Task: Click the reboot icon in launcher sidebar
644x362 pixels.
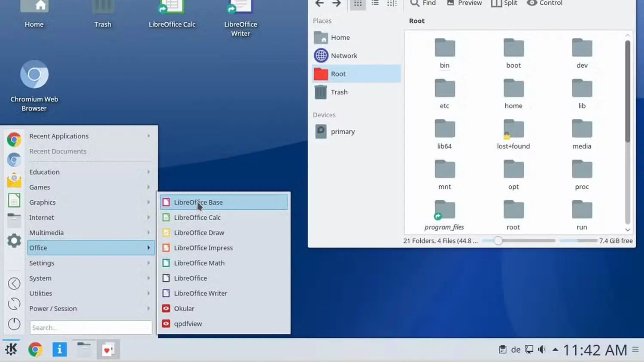Action: [14, 304]
